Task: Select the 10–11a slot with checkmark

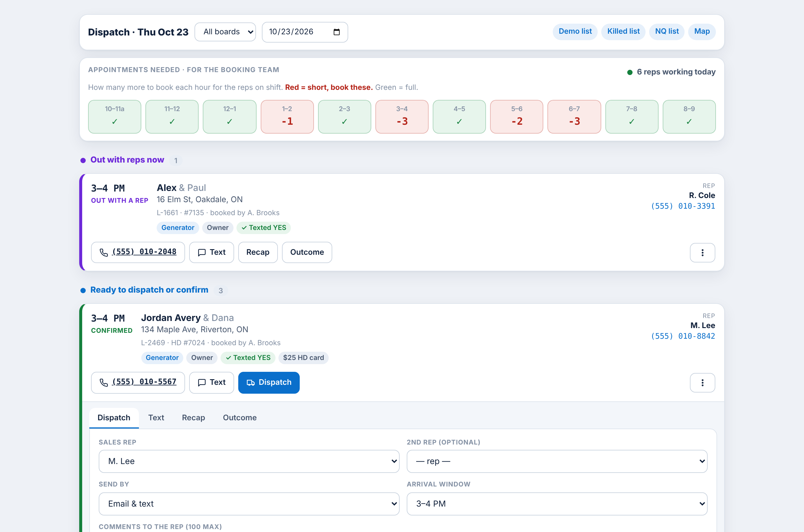Action: pyautogui.click(x=115, y=117)
